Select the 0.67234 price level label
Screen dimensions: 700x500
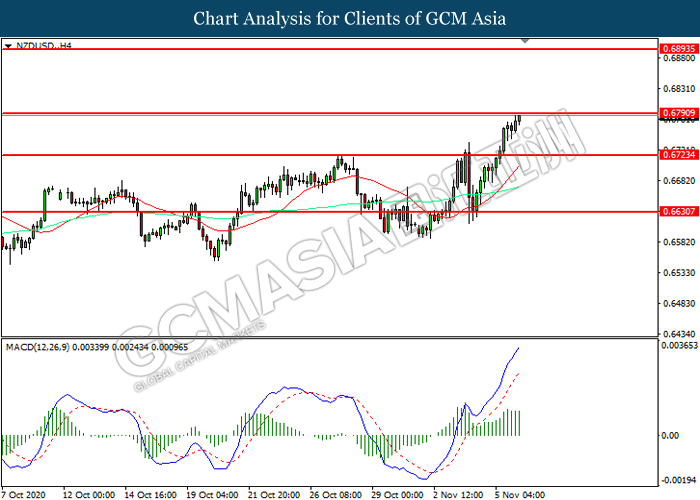[x=678, y=155]
